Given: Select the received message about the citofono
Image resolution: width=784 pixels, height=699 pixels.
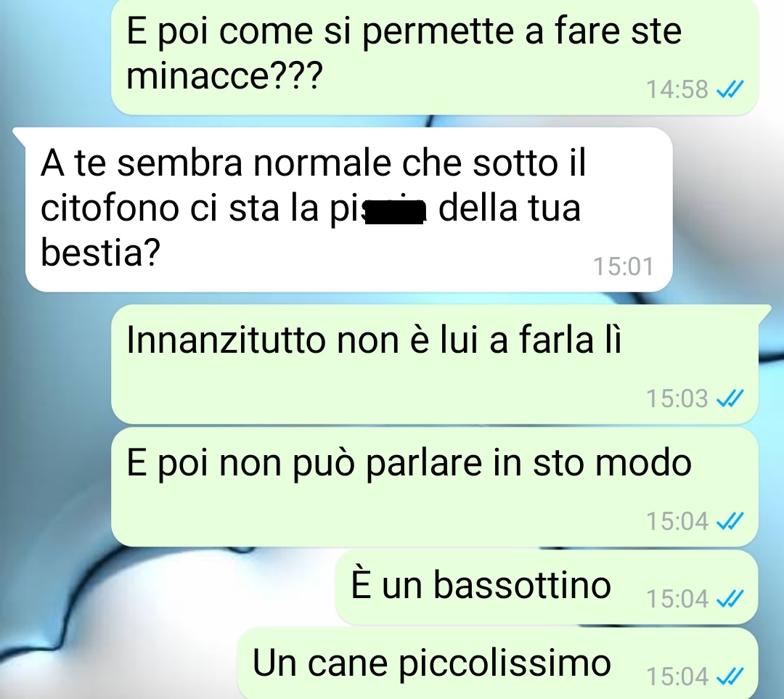Looking at the screenshot, I should 348,210.
